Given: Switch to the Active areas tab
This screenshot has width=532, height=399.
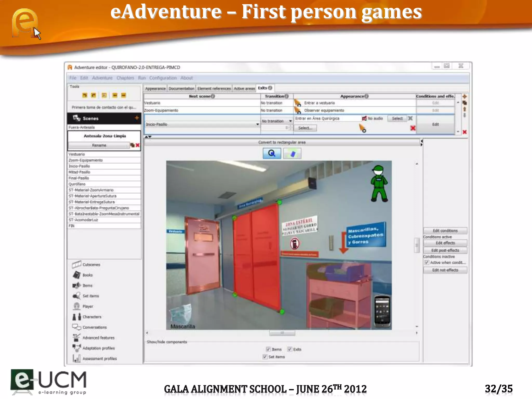Looking at the screenshot, I should pyautogui.click(x=244, y=89).
